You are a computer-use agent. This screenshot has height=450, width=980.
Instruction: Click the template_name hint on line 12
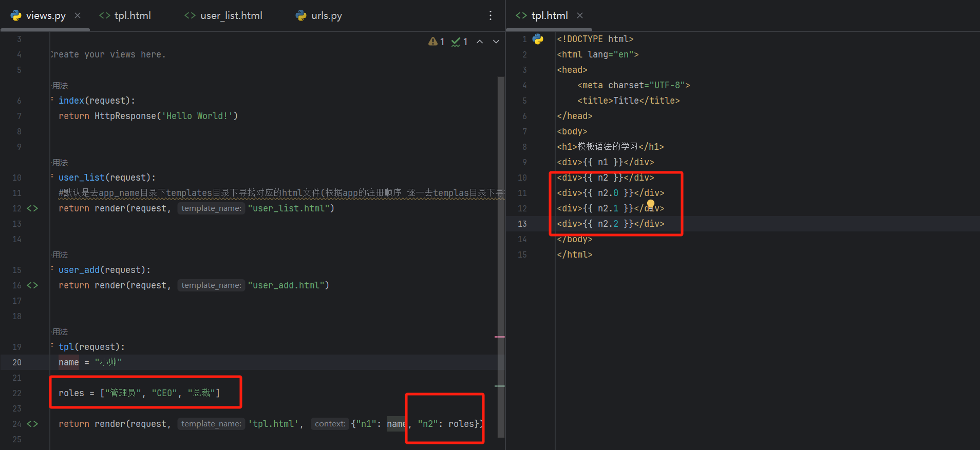[x=211, y=208]
